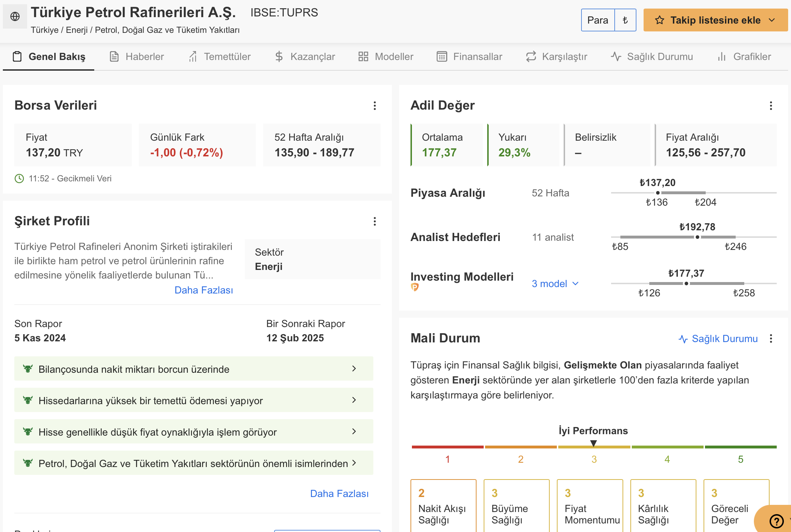Click the arrows icon of Karşılaştır
The height and width of the screenshot is (532, 791).
tap(531, 56)
